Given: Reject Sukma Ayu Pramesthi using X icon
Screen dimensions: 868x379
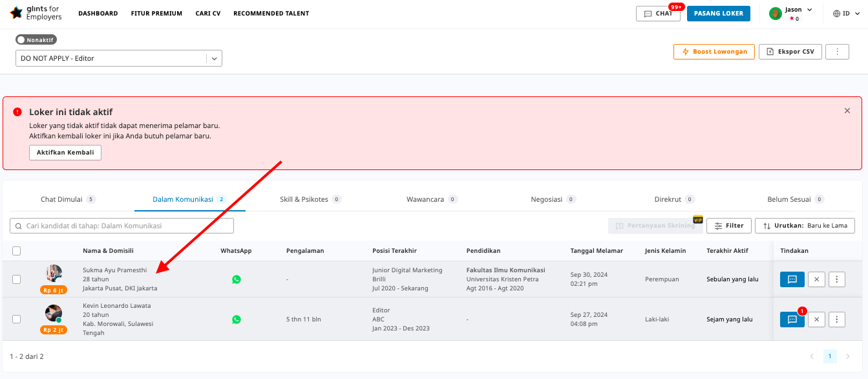Looking at the screenshot, I should point(816,279).
